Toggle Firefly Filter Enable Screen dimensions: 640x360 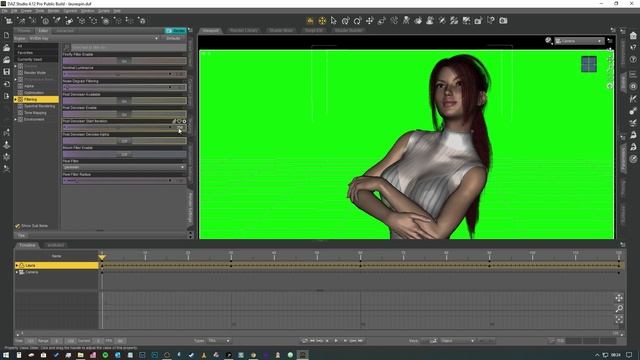[124, 61]
